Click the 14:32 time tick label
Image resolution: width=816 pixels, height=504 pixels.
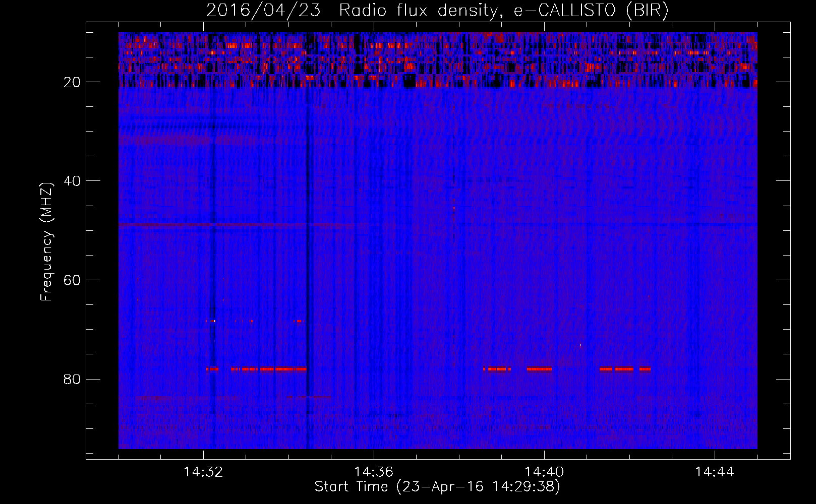tap(204, 472)
